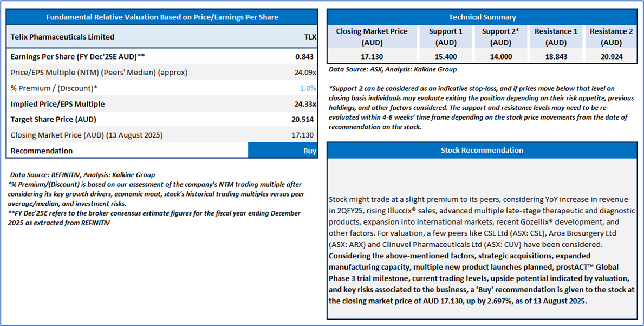Click the Resistance 1 value 18.843
This screenshot has height=326, width=644.
pyautogui.click(x=556, y=56)
